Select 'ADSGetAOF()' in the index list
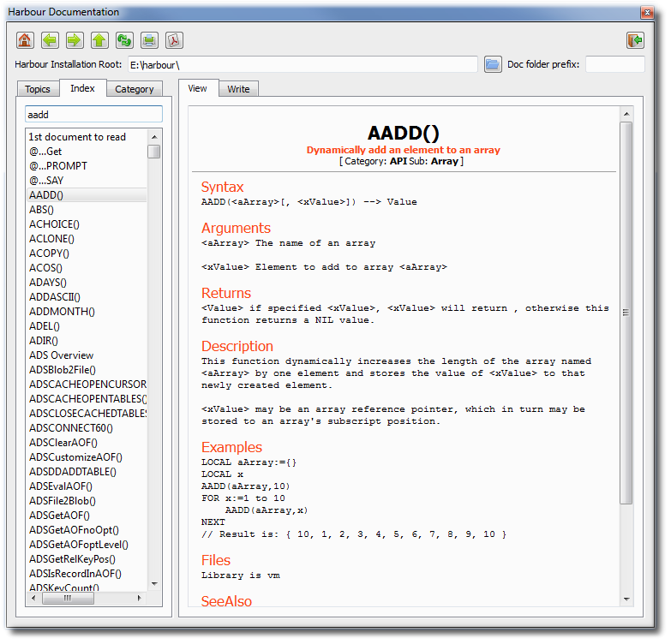This screenshot has width=671, height=644. (87, 516)
